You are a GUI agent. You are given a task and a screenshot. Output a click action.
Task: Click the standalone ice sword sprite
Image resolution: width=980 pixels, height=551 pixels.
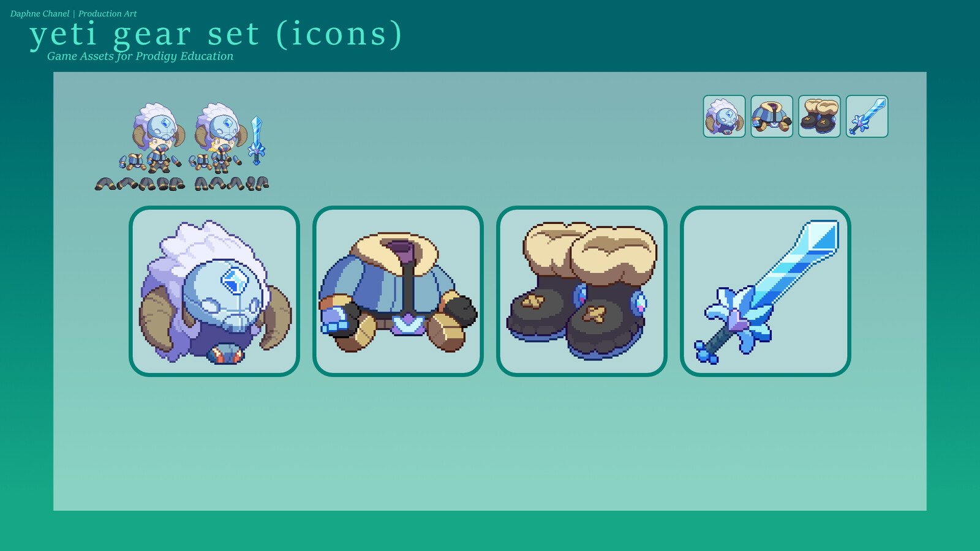tap(257, 140)
